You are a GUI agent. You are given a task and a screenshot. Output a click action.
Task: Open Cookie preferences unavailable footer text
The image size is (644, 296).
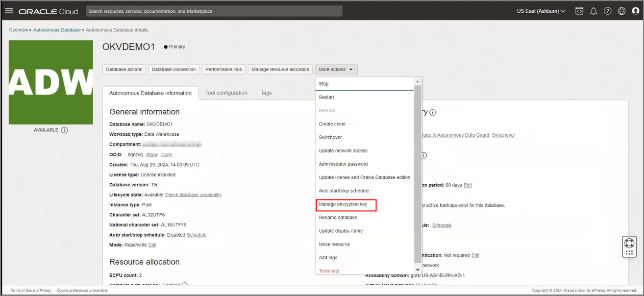click(82, 290)
